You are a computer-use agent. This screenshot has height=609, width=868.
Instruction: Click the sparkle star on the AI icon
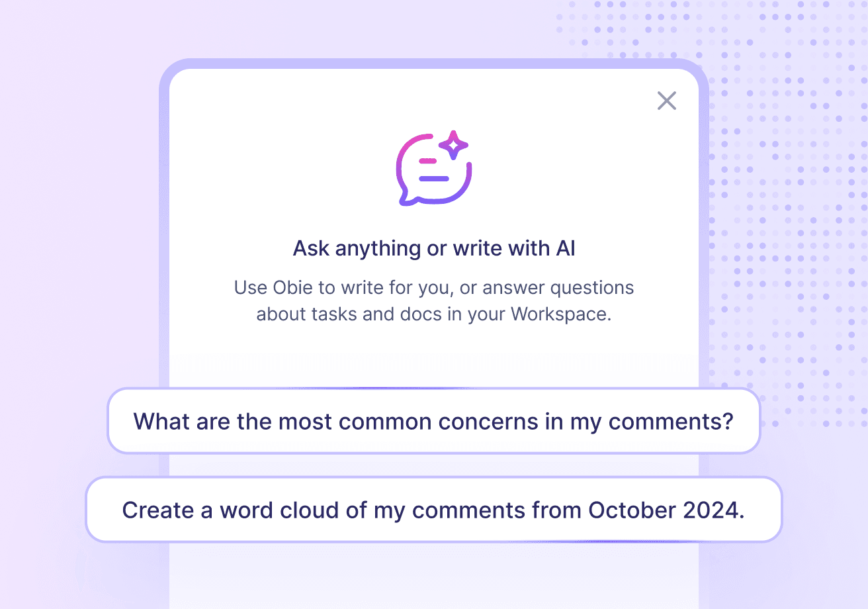(x=453, y=146)
